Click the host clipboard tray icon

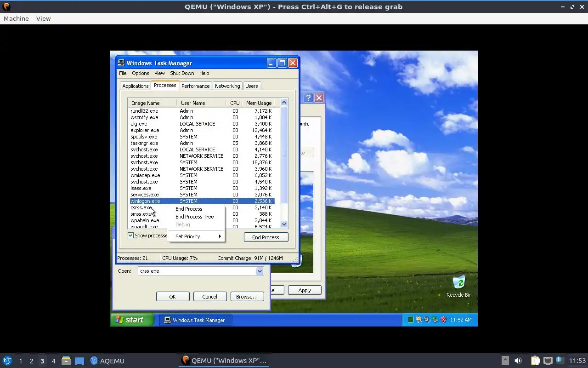(x=535, y=361)
